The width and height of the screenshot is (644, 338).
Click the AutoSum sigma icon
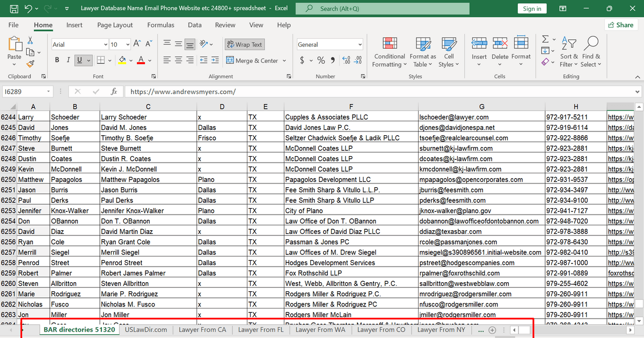point(545,39)
